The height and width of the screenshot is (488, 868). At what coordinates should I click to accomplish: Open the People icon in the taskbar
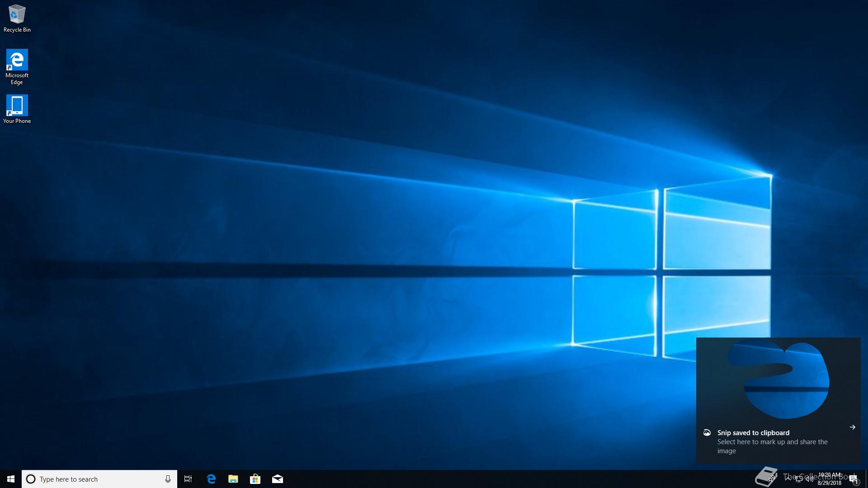pyautogui.click(x=772, y=479)
